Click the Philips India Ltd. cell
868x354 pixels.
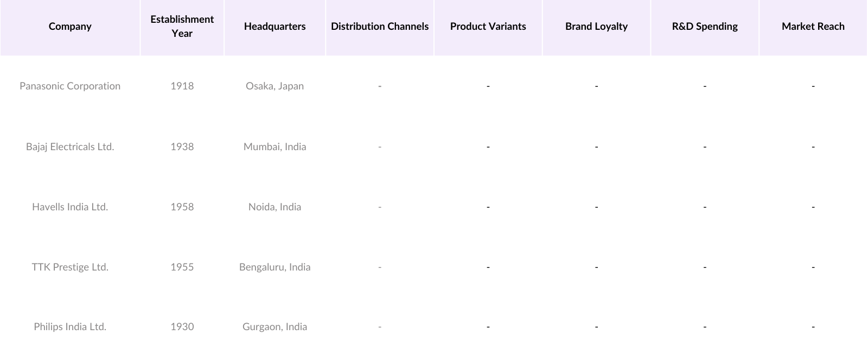pyautogui.click(x=70, y=327)
